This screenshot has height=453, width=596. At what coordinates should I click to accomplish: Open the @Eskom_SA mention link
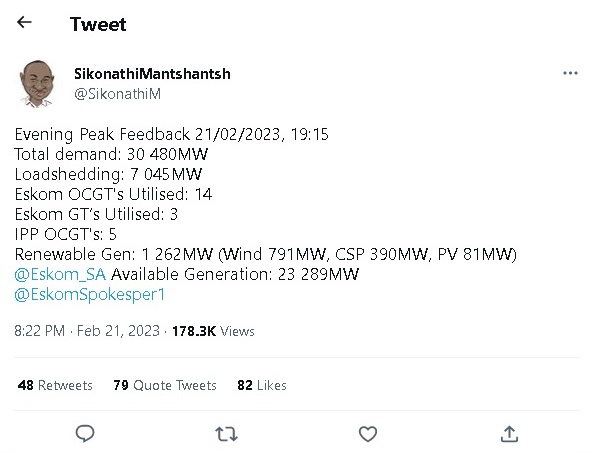(x=60, y=274)
